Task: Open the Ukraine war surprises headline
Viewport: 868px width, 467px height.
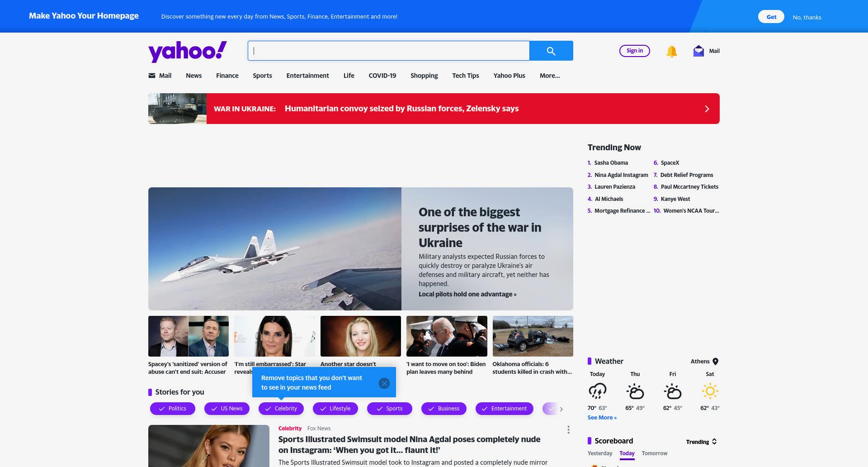Action: 480,227
